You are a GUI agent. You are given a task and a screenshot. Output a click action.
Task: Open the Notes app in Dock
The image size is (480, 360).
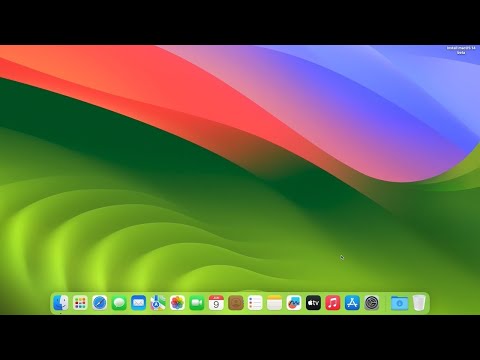pyautogui.click(x=274, y=303)
